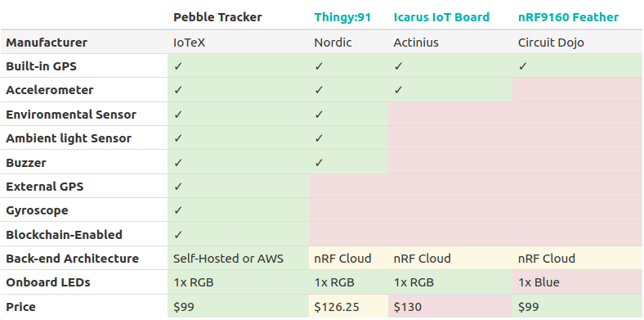This screenshot has height=320, width=644.
Task: Click the Self-Hosted or AWS cell
Action: click(x=238, y=259)
